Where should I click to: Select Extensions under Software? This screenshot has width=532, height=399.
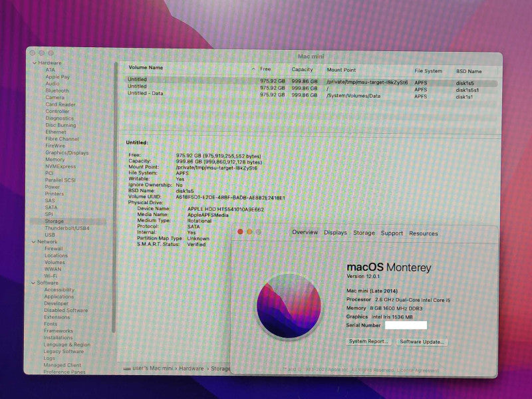(57, 317)
